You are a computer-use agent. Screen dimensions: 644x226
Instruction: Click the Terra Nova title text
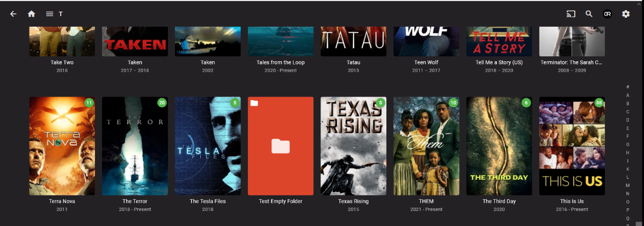coord(62,201)
